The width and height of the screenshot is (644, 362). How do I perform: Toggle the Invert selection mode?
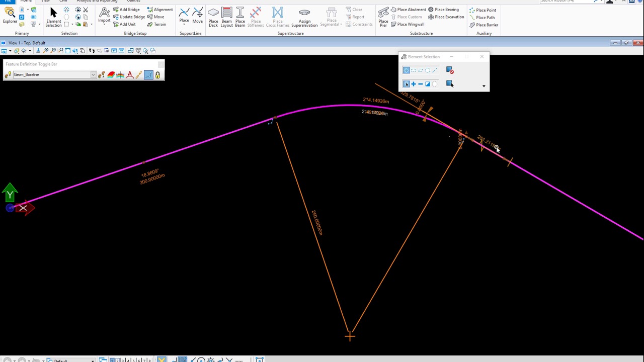pyautogui.click(x=427, y=84)
